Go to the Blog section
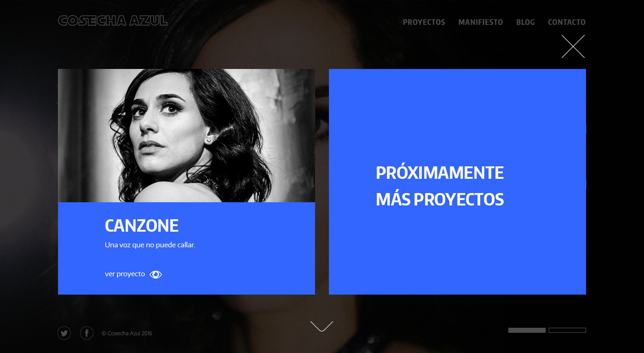644x353 pixels. pyautogui.click(x=525, y=22)
